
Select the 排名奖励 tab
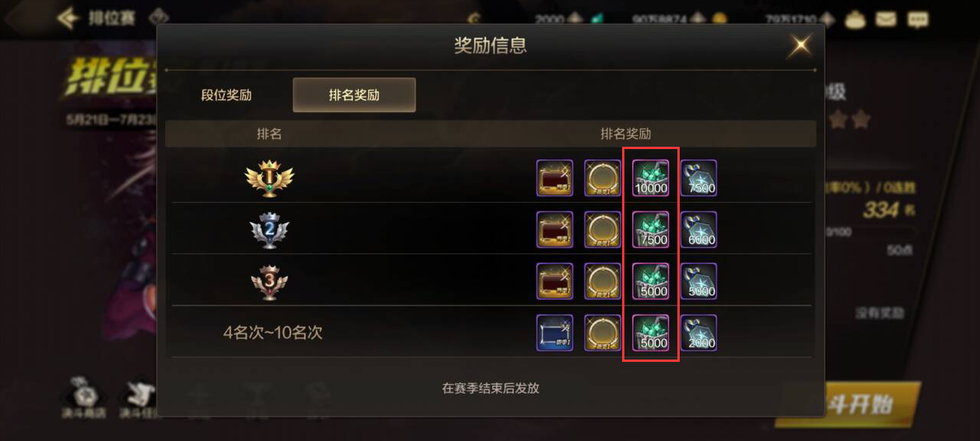pyautogui.click(x=354, y=95)
